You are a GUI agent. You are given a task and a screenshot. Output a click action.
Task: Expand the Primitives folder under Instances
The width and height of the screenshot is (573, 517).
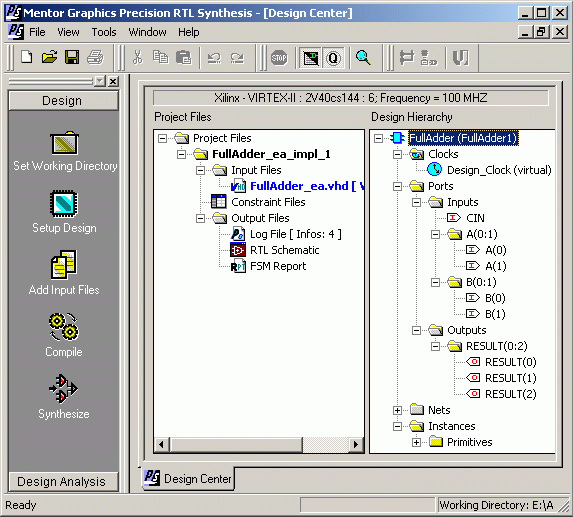coord(416,442)
